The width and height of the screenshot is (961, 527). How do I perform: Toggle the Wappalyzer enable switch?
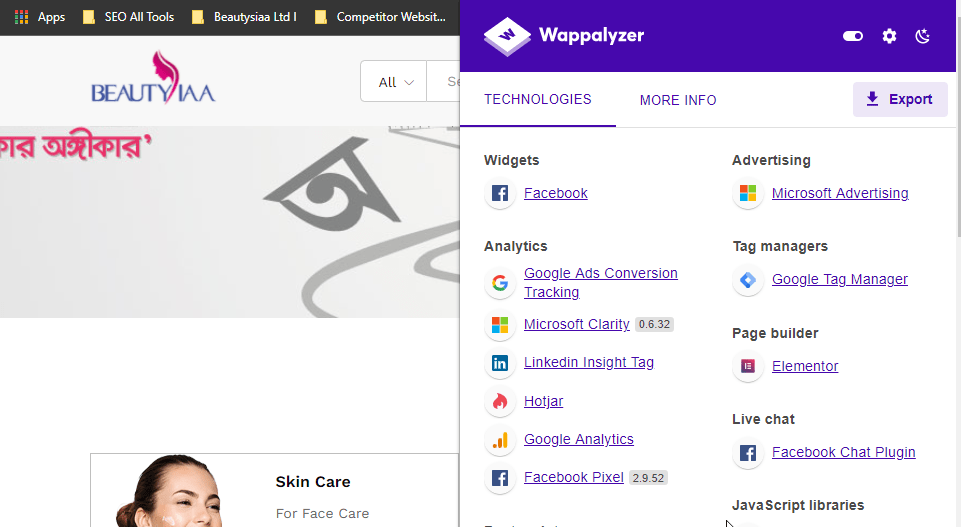click(x=853, y=36)
